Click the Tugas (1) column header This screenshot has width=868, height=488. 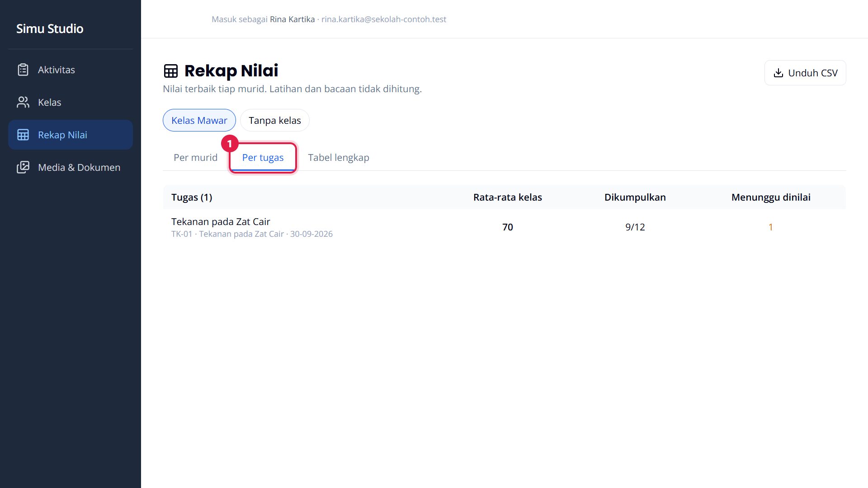[192, 197]
